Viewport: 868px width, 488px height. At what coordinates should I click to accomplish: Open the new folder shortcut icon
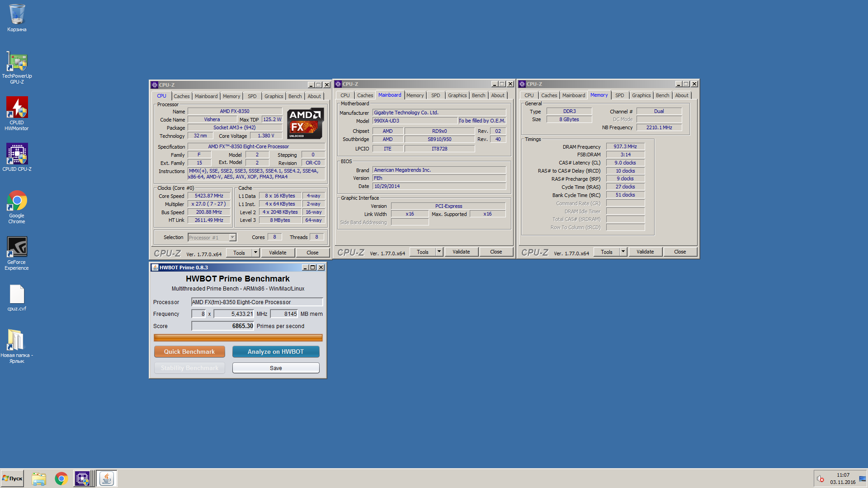17,346
